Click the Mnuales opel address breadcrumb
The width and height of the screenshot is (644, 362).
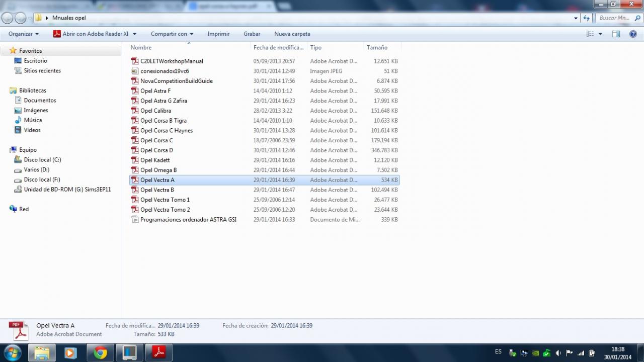tap(69, 18)
